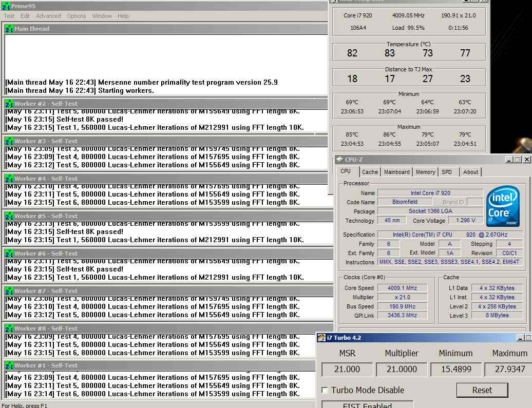Click the Name field Intel Core i7 920
532x408 pixels.
pyautogui.click(x=430, y=193)
